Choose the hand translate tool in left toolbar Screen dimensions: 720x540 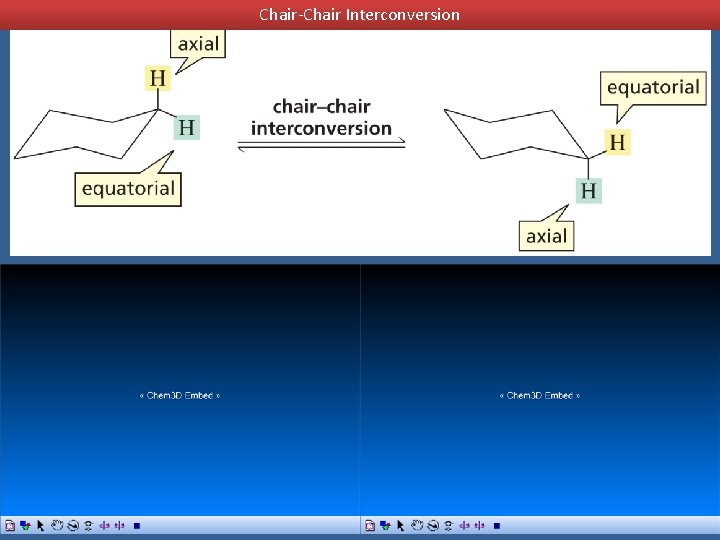(x=57, y=525)
